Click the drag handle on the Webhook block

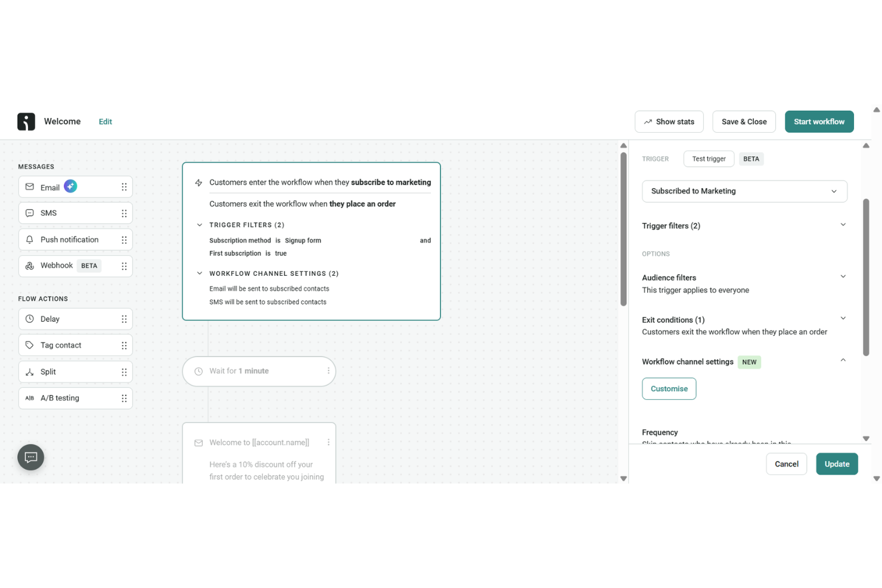[124, 266]
